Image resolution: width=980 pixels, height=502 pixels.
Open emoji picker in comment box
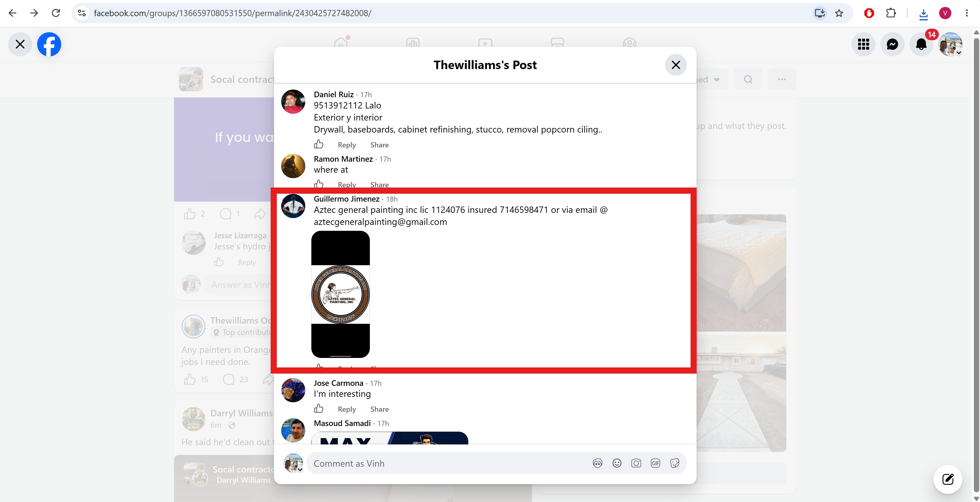[617, 463]
